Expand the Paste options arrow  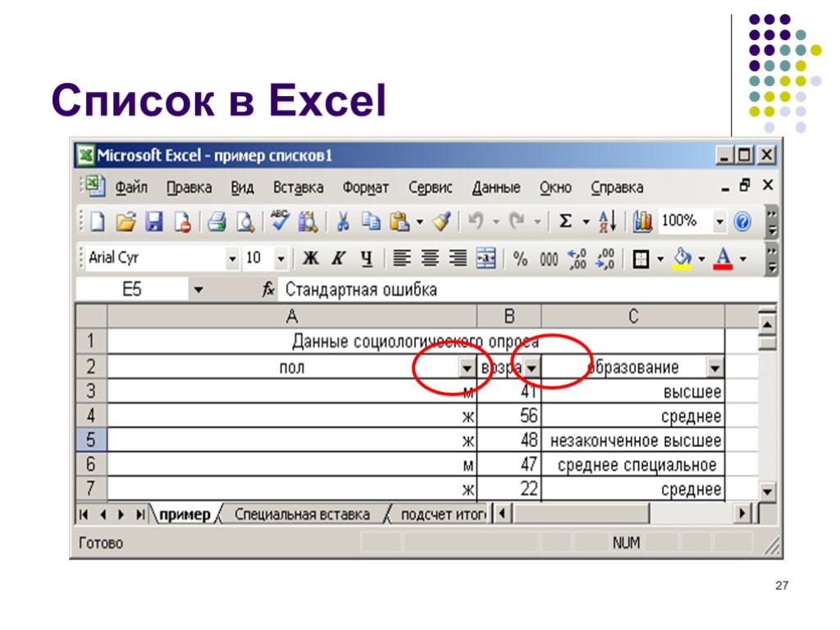[419, 221]
